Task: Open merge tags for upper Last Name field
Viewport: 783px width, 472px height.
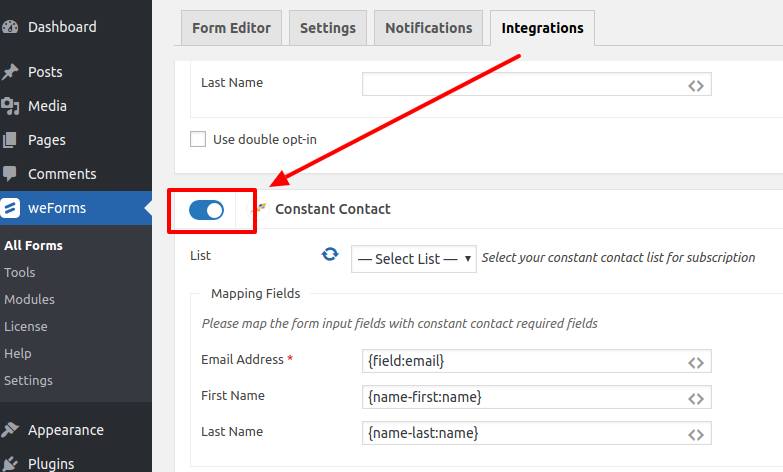Action: [x=696, y=86]
